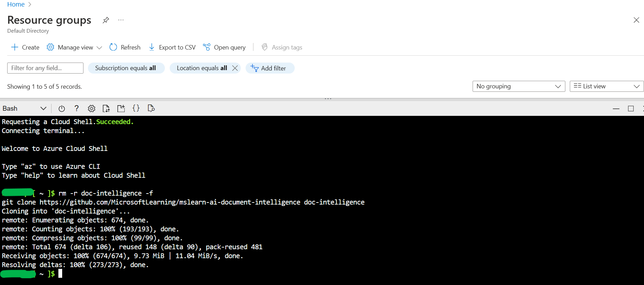Screen dimensions: 644x285
Task: Click the Default Directory subtitle text
Action: 28,31
